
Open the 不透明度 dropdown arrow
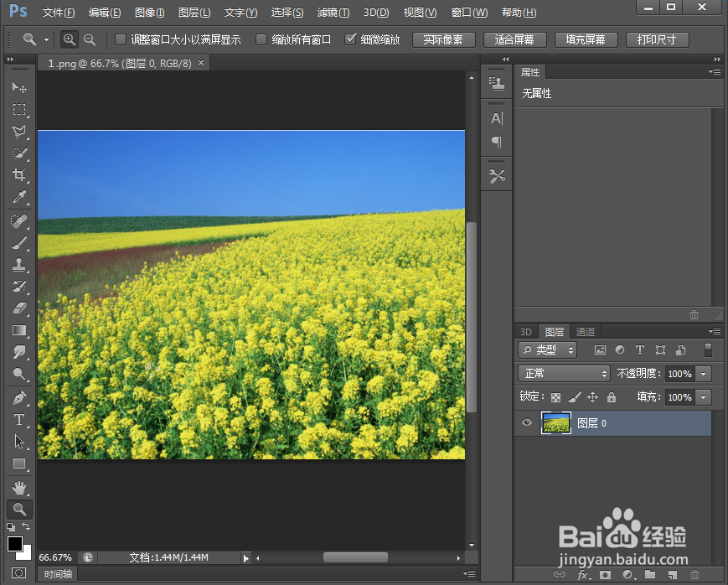[704, 374]
